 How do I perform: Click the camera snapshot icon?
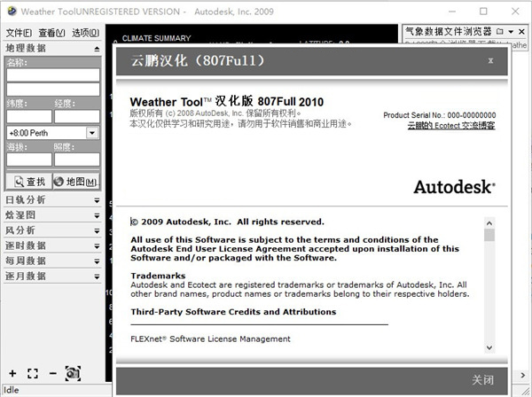(x=73, y=373)
